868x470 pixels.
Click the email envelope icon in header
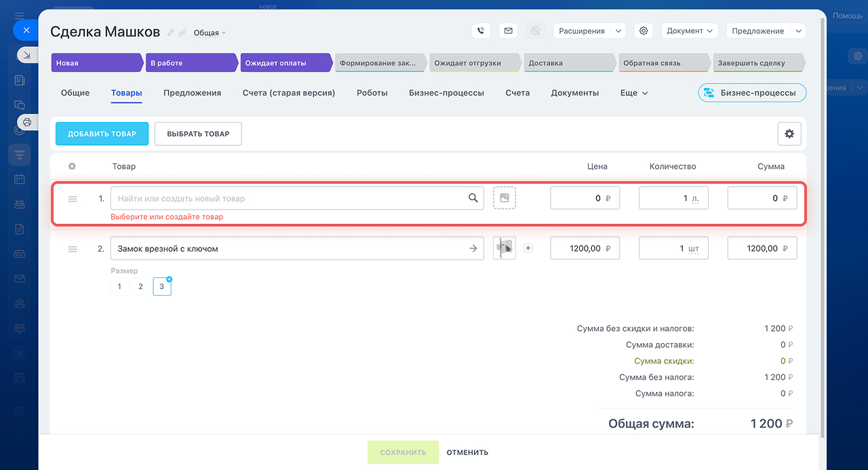coord(508,31)
